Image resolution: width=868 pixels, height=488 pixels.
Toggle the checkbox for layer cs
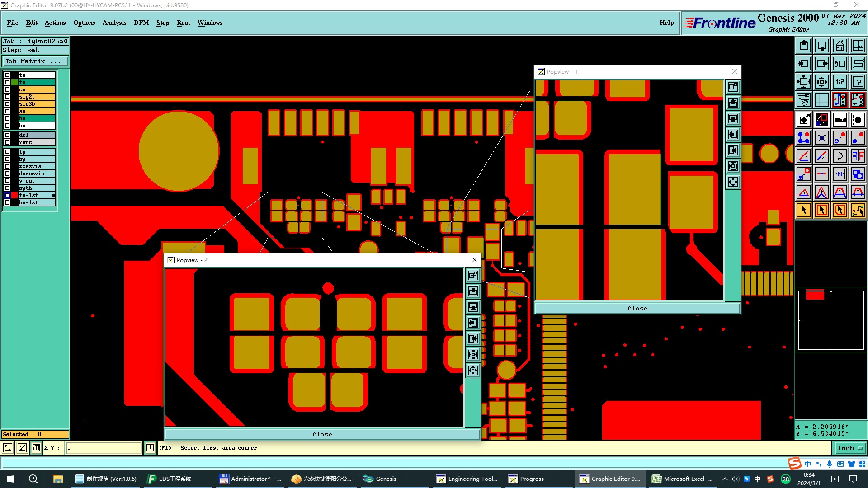point(7,89)
